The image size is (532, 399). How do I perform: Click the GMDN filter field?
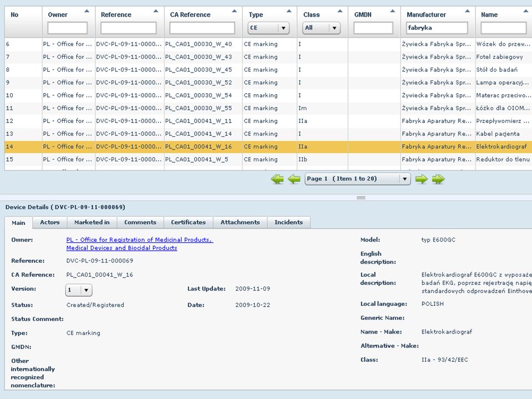pos(373,28)
